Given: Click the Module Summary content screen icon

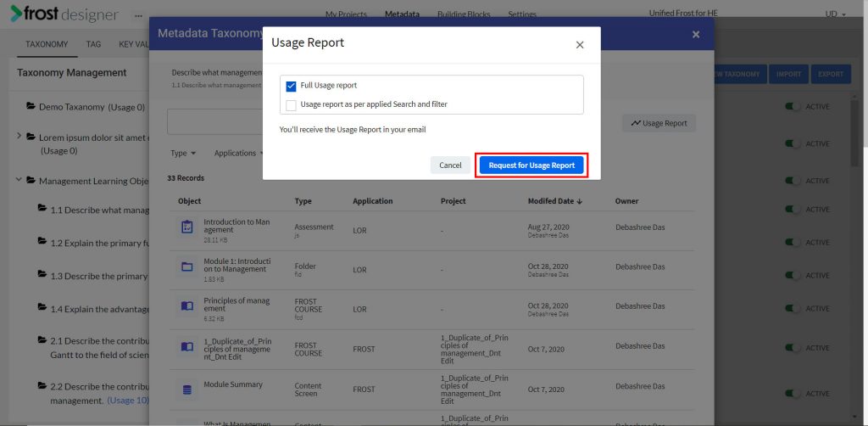Looking at the screenshot, I should 187,390.
